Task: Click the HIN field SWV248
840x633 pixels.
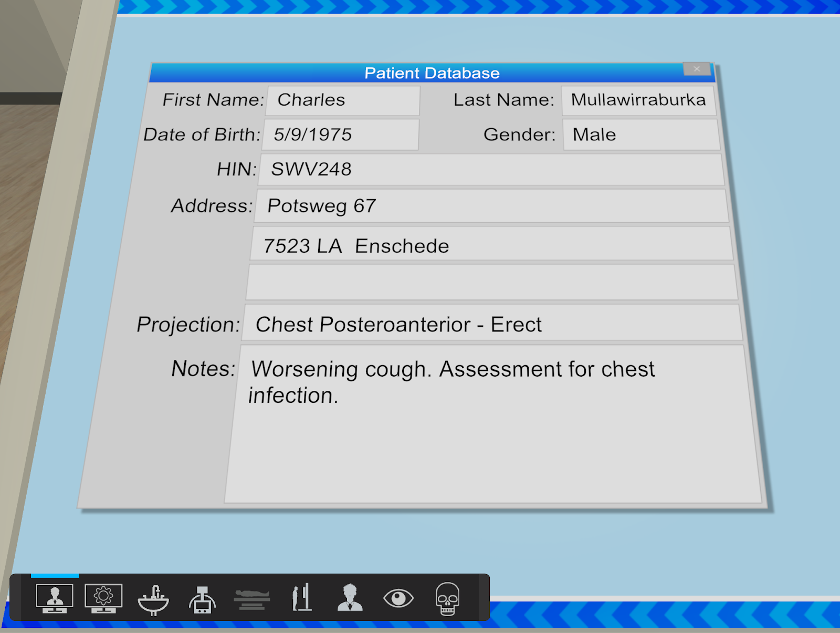Action: tap(491, 170)
